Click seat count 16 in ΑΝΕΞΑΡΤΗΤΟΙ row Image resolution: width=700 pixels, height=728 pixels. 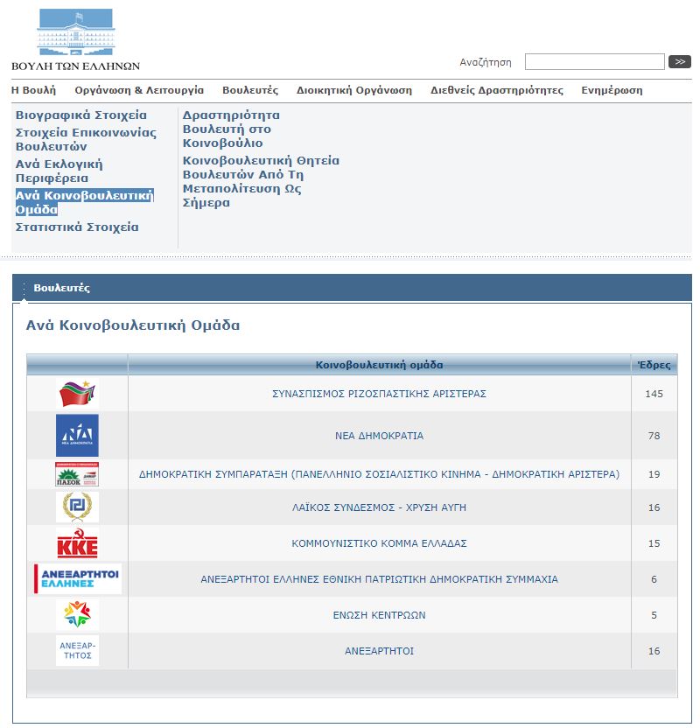654,651
